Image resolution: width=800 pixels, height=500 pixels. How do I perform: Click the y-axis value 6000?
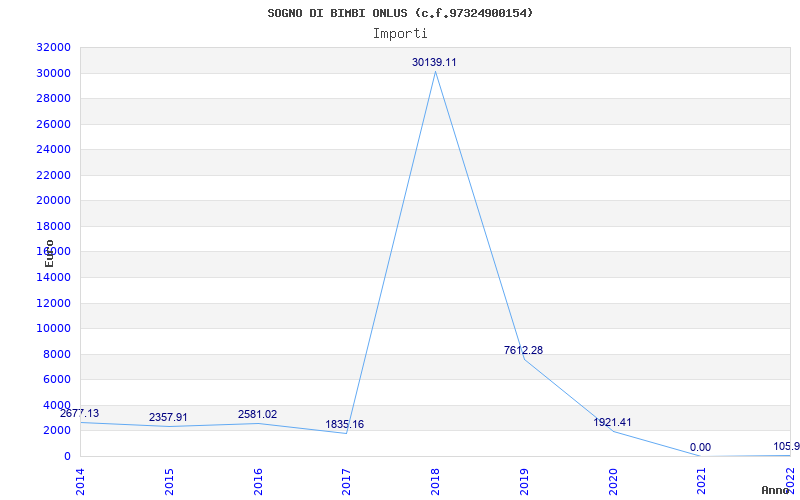(56, 380)
